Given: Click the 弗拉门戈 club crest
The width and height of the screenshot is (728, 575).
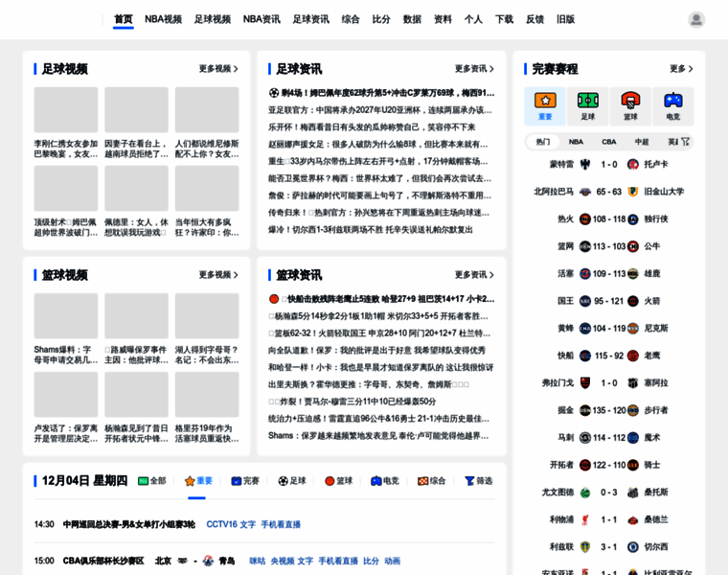Looking at the screenshot, I should coord(585,383).
